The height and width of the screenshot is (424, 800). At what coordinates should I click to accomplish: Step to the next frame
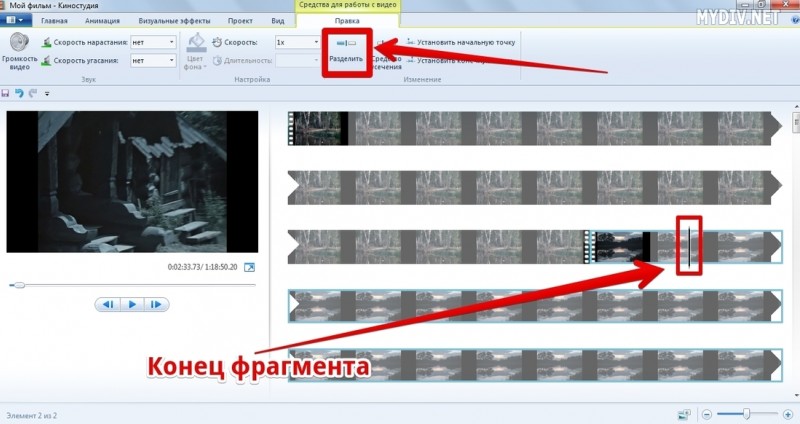(x=156, y=305)
